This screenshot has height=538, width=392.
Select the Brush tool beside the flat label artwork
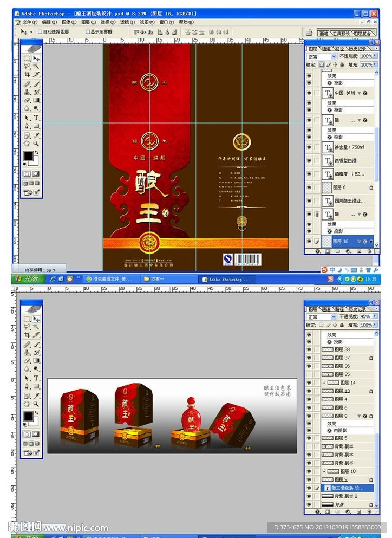click(x=36, y=84)
